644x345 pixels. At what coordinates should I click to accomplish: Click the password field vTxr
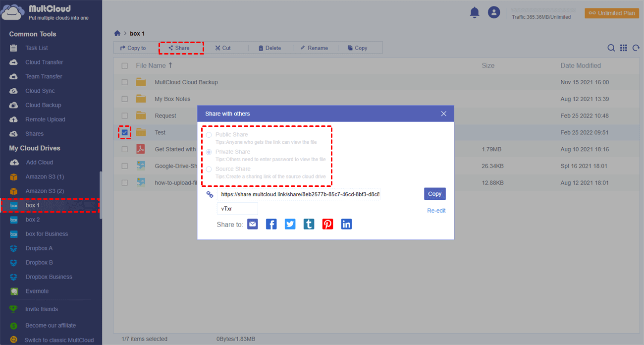point(237,209)
